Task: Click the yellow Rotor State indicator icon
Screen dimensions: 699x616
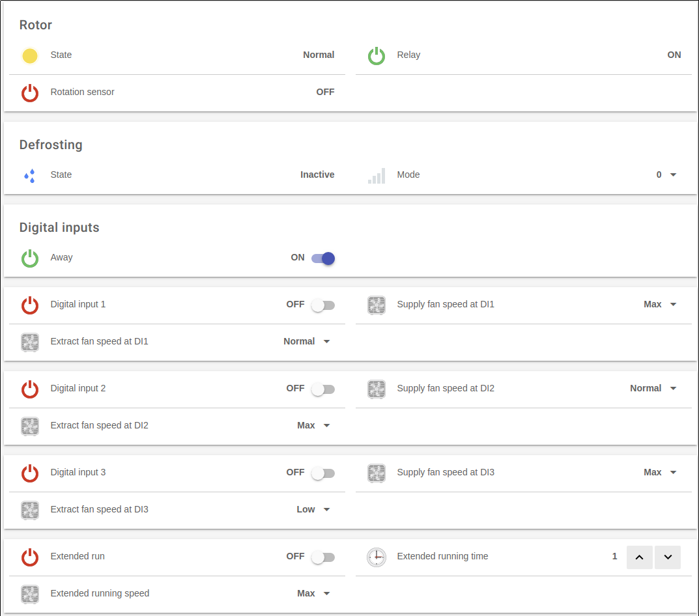Action: (30, 56)
